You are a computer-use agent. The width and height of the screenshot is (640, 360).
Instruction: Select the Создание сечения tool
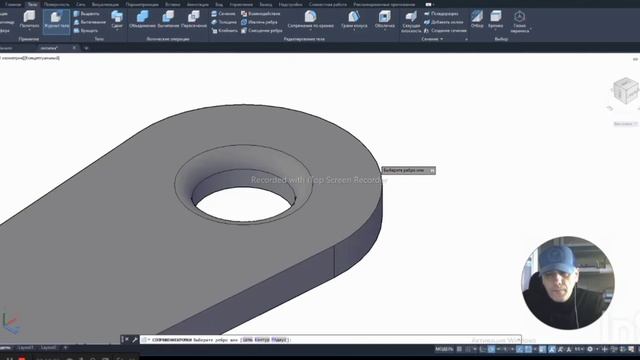(x=445, y=31)
